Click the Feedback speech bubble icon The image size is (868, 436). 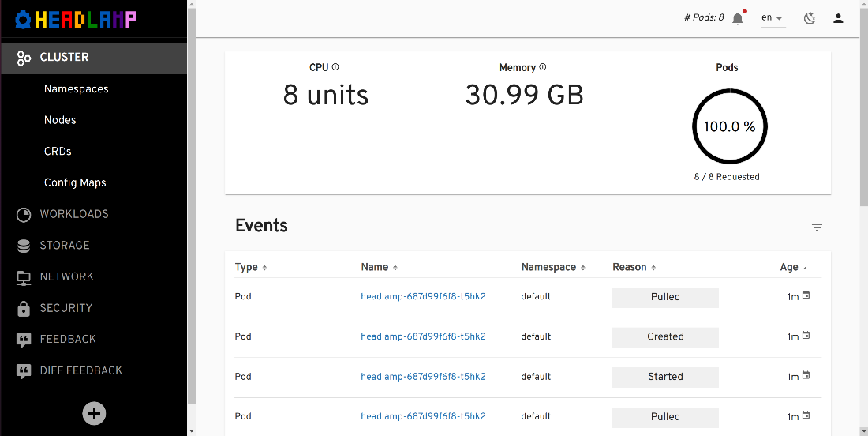click(24, 340)
